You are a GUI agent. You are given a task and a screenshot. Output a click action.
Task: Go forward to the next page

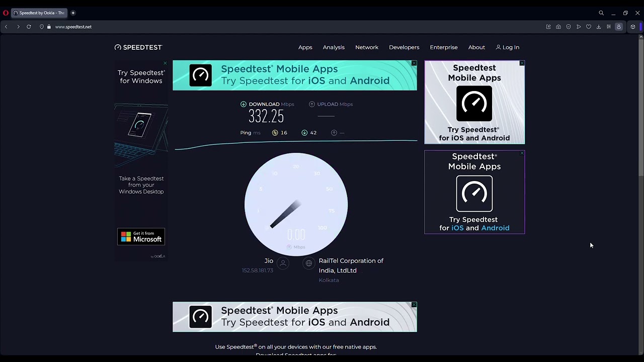point(18,27)
